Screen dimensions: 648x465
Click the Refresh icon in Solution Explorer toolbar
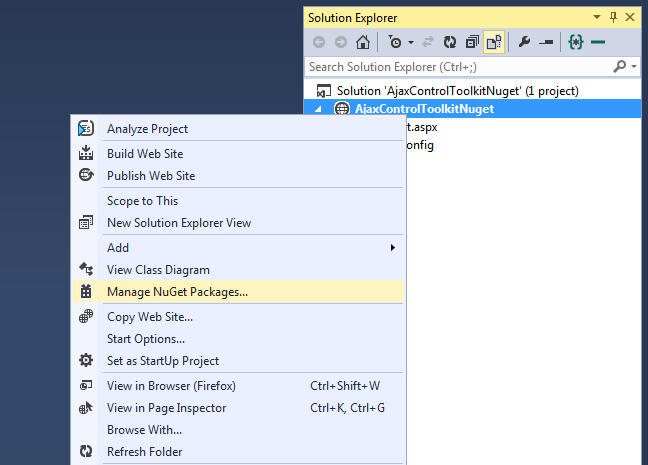(x=450, y=42)
